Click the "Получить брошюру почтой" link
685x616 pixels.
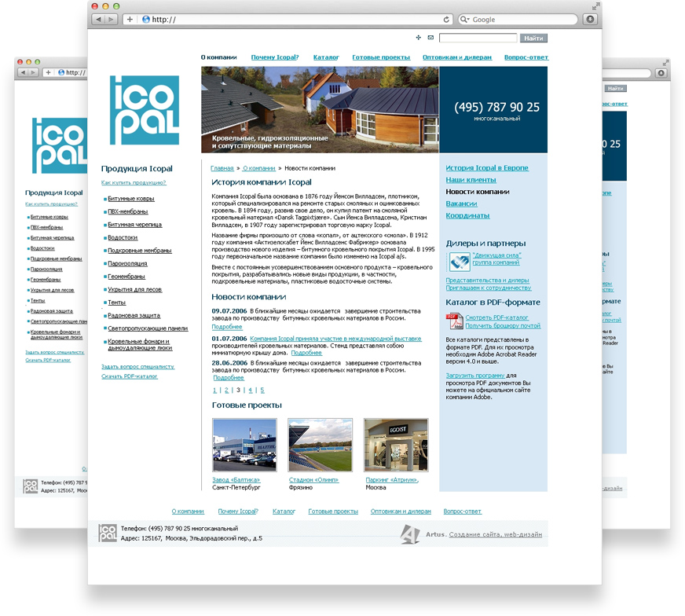coord(503,325)
